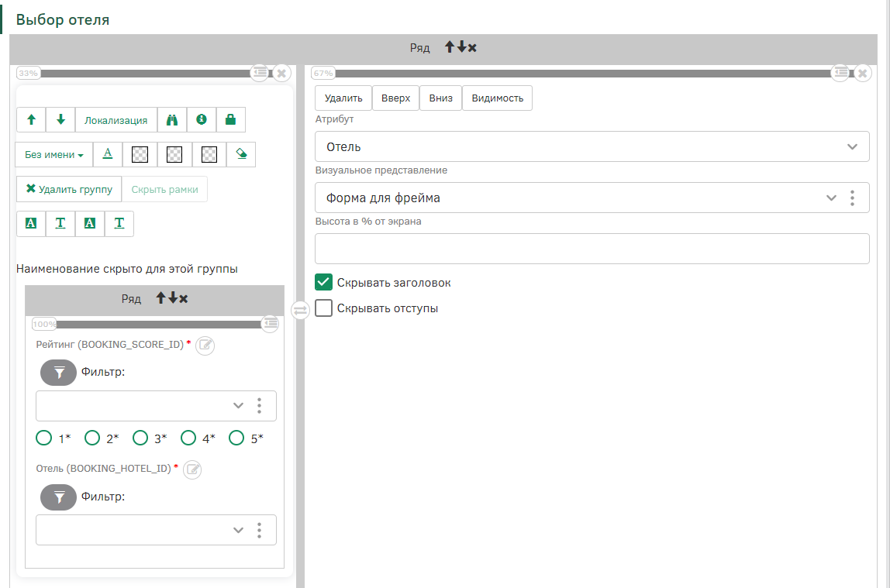This screenshot has height=588, width=890.
Task: Open indent icon on 100% inner column
Action: pyautogui.click(x=270, y=324)
